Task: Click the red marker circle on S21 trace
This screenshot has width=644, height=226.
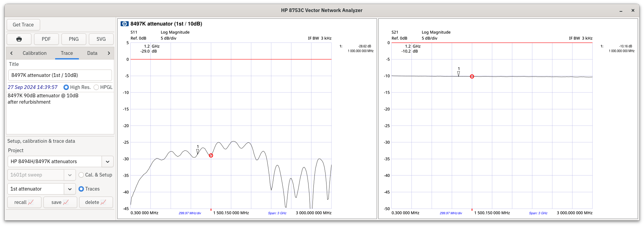Action: 472,77
